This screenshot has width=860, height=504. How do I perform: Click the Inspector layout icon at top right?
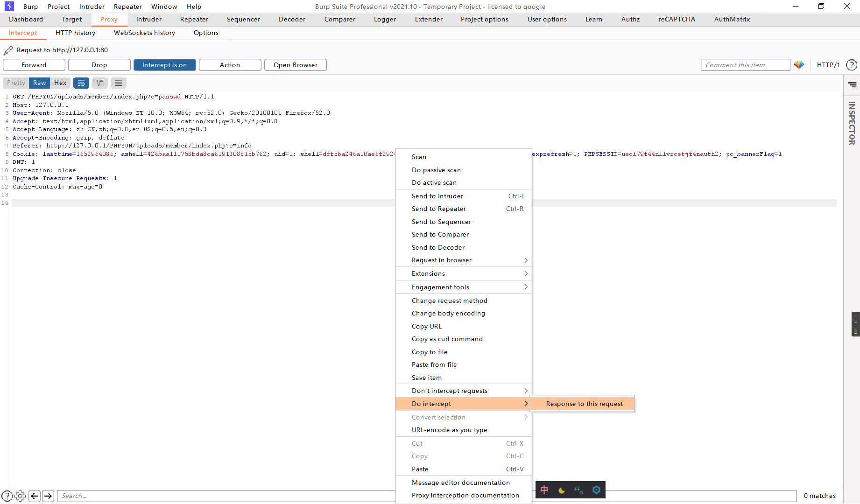tap(853, 84)
